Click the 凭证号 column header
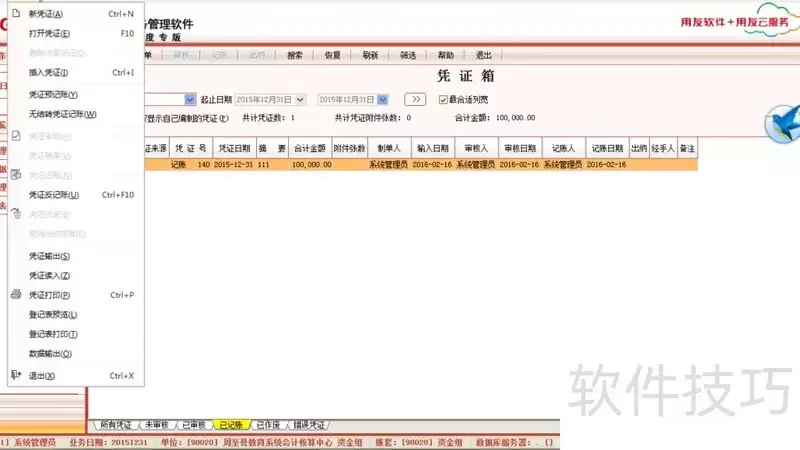The image size is (800, 450). click(191, 148)
